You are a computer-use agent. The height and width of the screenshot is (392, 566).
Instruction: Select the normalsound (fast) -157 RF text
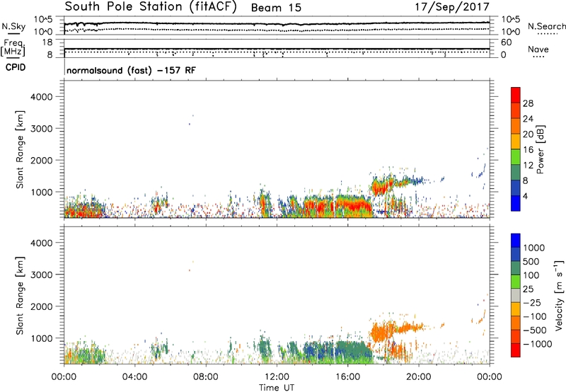131,70
